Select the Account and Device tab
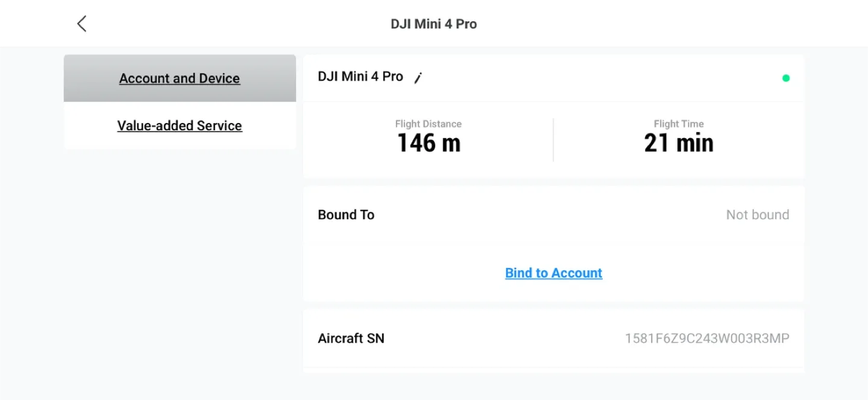 [x=179, y=78]
